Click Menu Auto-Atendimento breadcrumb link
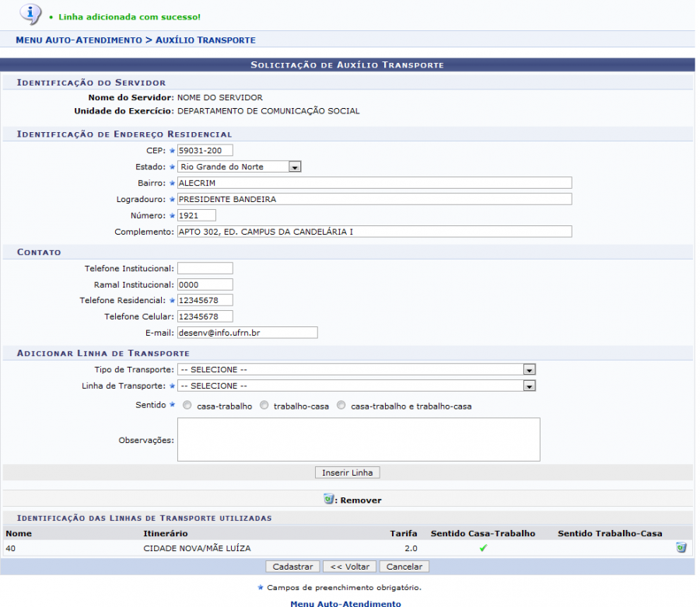The image size is (700, 607). coord(79,40)
